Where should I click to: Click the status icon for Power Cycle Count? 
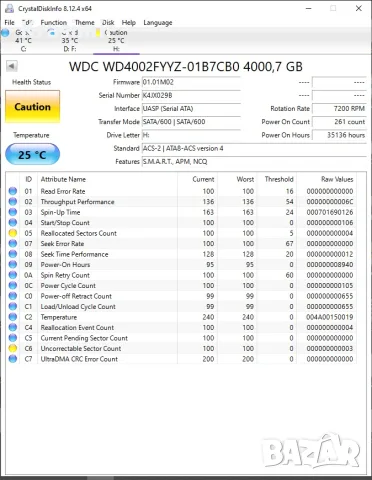(13, 286)
